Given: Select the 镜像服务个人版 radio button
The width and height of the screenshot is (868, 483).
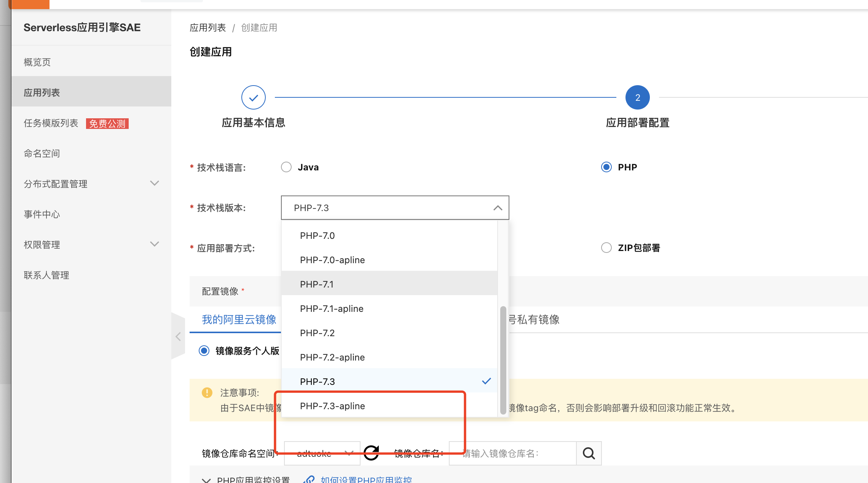Looking at the screenshot, I should (204, 351).
